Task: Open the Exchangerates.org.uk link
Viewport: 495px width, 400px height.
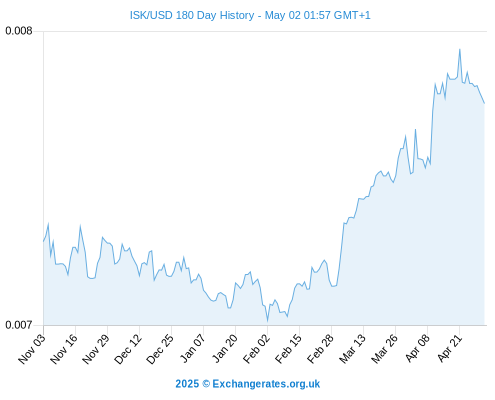Action: (x=266, y=384)
